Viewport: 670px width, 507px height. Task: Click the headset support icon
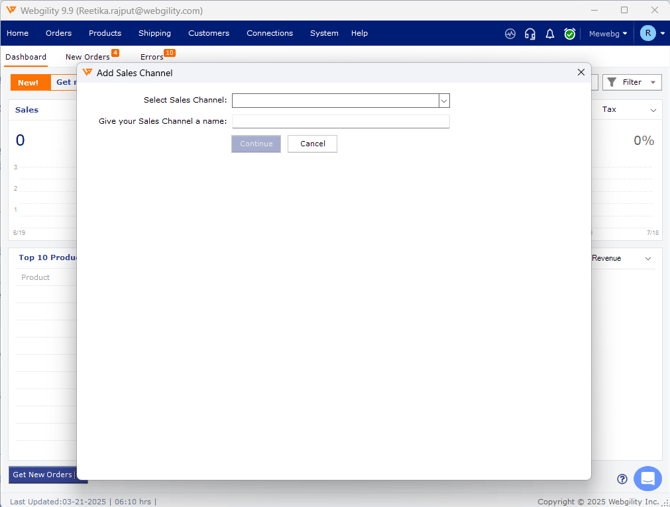(x=530, y=34)
